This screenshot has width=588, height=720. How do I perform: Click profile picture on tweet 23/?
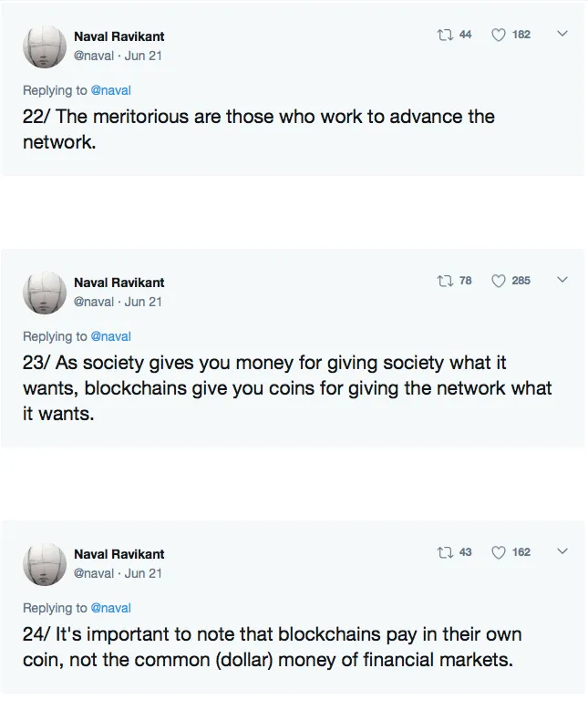coord(44,292)
